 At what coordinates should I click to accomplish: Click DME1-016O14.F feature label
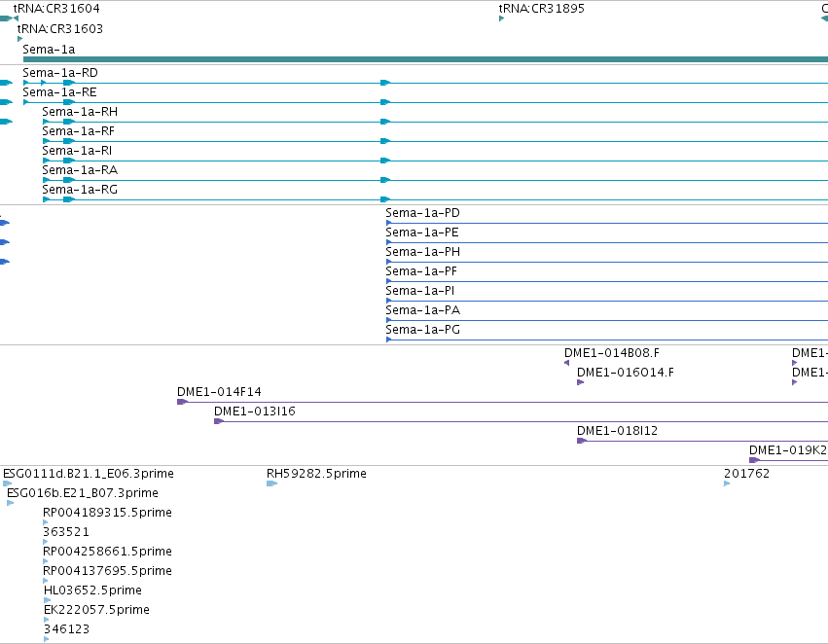(626, 374)
